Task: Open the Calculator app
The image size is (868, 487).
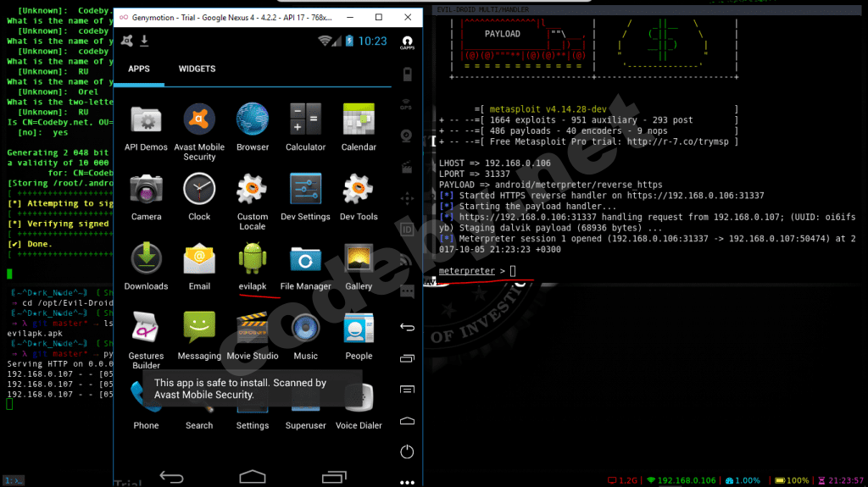Action: [x=305, y=127]
